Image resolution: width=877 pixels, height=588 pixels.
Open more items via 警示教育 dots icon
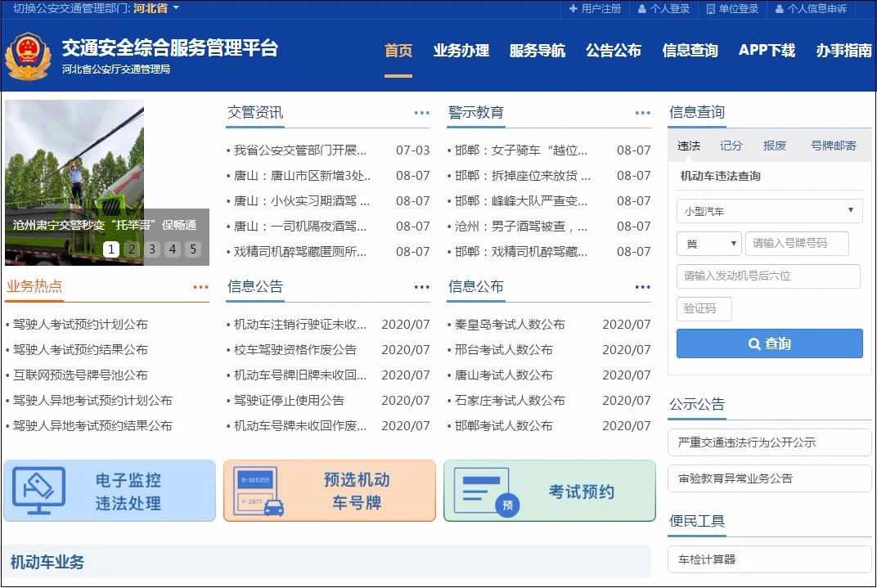pos(642,114)
